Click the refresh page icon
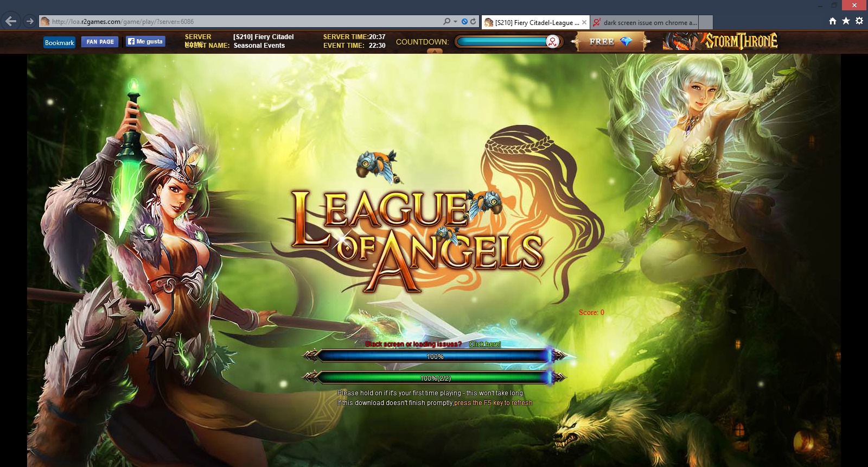The height and width of the screenshot is (467, 868). tap(473, 22)
